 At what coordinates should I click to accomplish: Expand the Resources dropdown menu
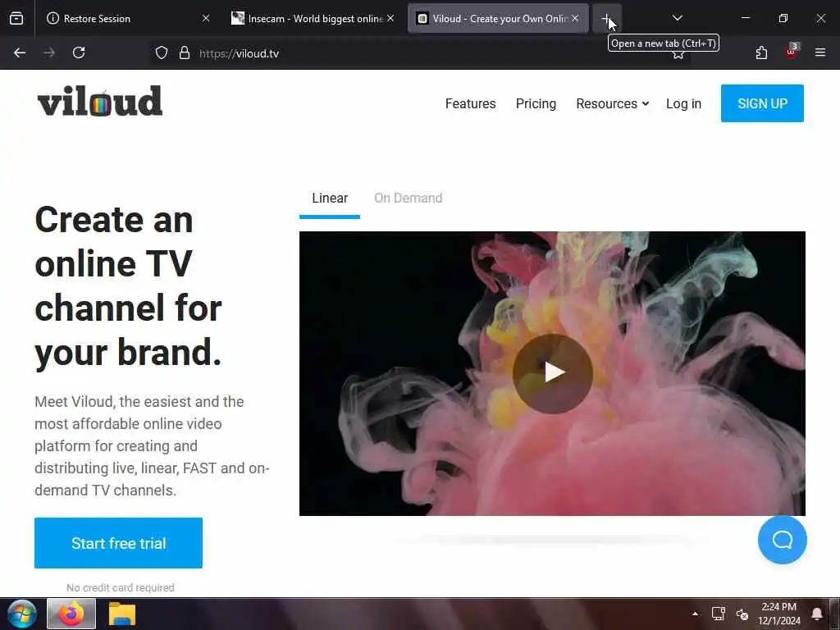(x=612, y=103)
